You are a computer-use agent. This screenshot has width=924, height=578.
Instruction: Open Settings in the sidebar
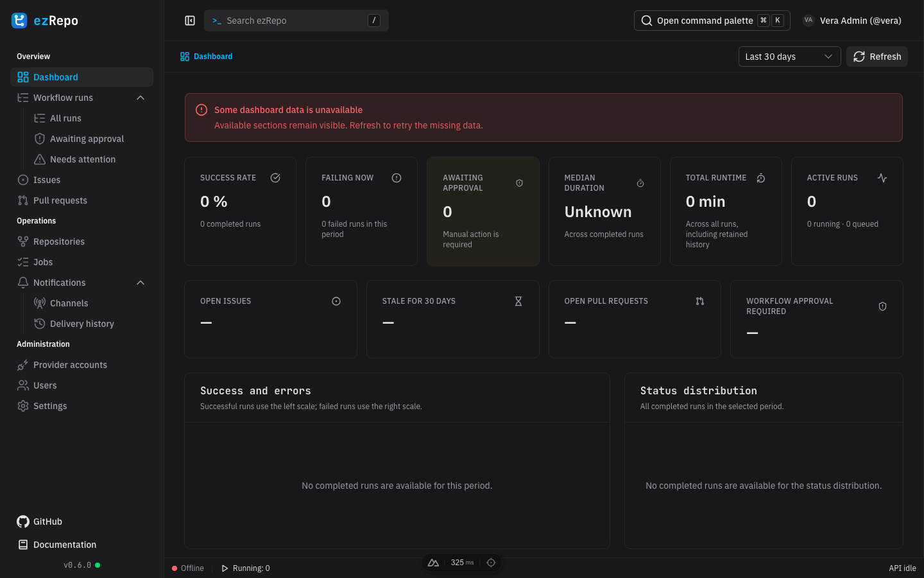[x=81, y=406]
